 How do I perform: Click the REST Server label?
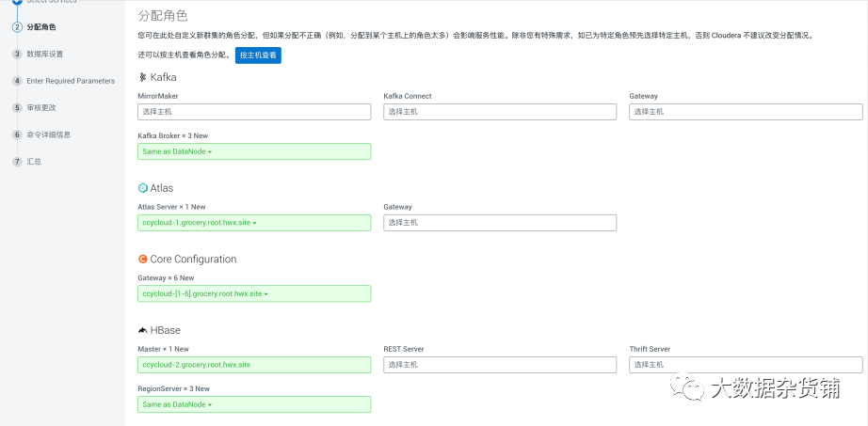(404, 349)
